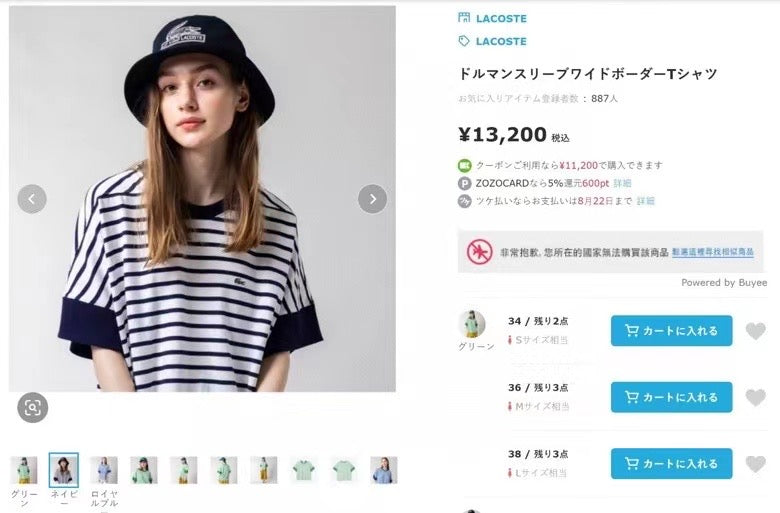
Task: Favorite the size 36 item
Action: [x=756, y=397]
